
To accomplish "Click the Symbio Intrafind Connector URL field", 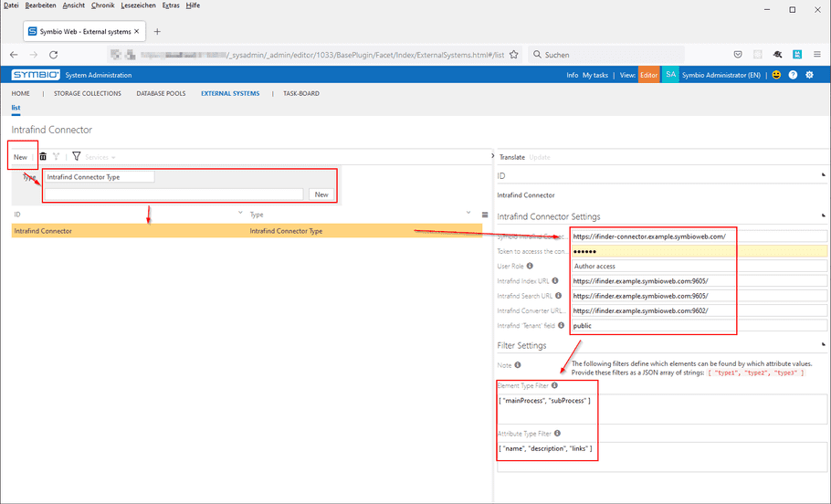I will (700, 236).
